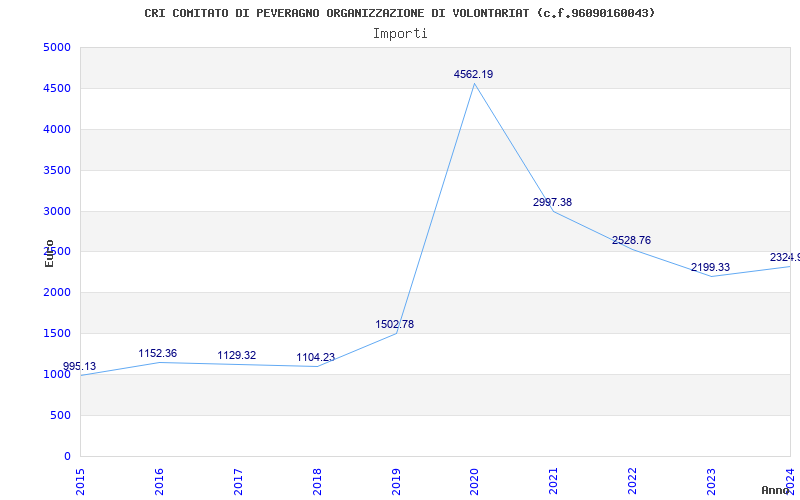Image resolution: width=800 pixels, height=500 pixels.
Task: Click the 2022 x-axis year label
Action: (x=633, y=482)
